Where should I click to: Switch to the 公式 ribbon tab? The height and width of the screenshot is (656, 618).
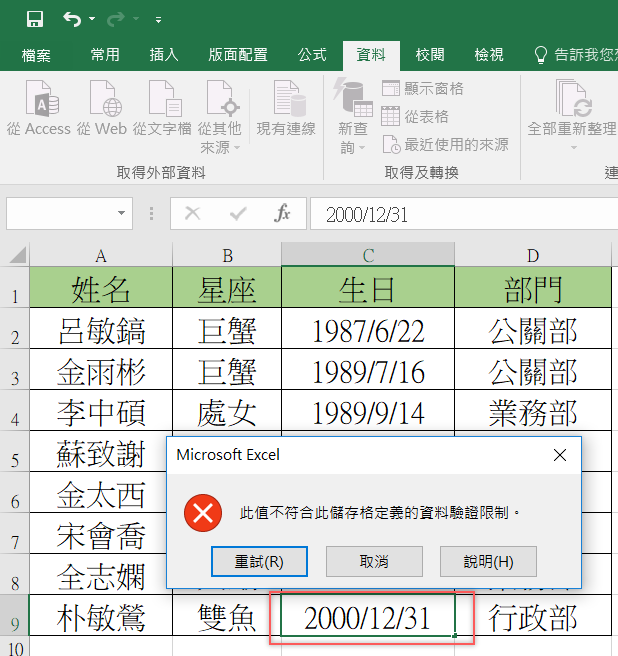(312, 55)
